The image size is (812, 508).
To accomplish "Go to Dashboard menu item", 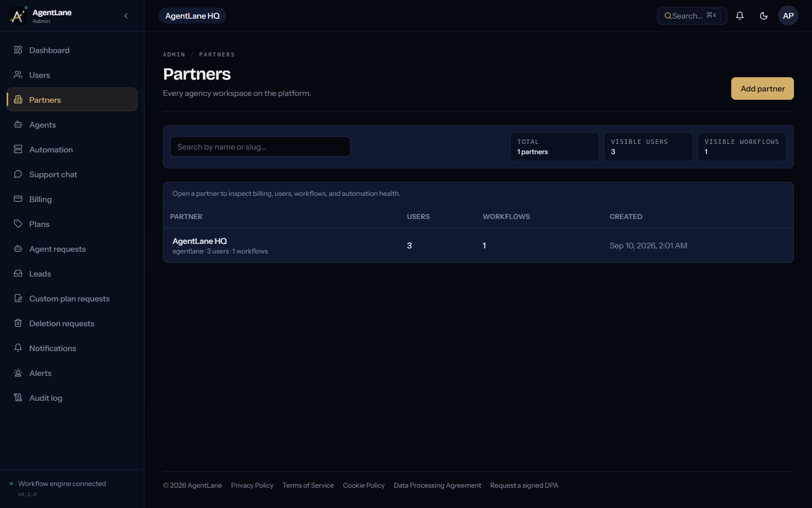I will coord(72,50).
